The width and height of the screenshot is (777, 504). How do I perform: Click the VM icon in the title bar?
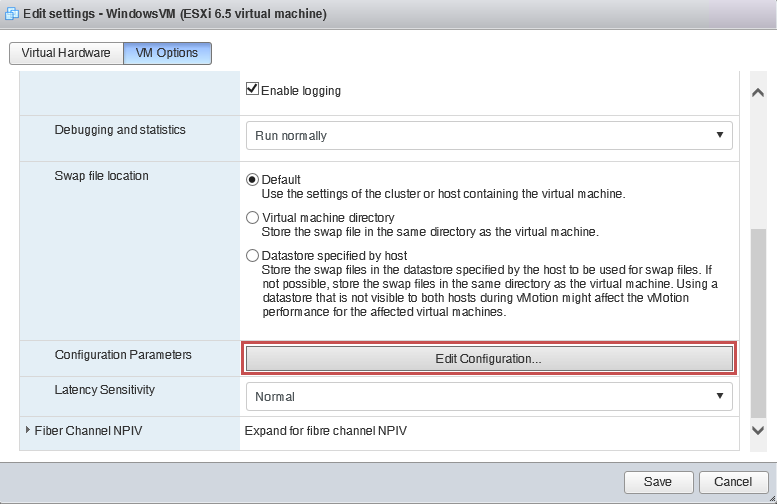12,13
